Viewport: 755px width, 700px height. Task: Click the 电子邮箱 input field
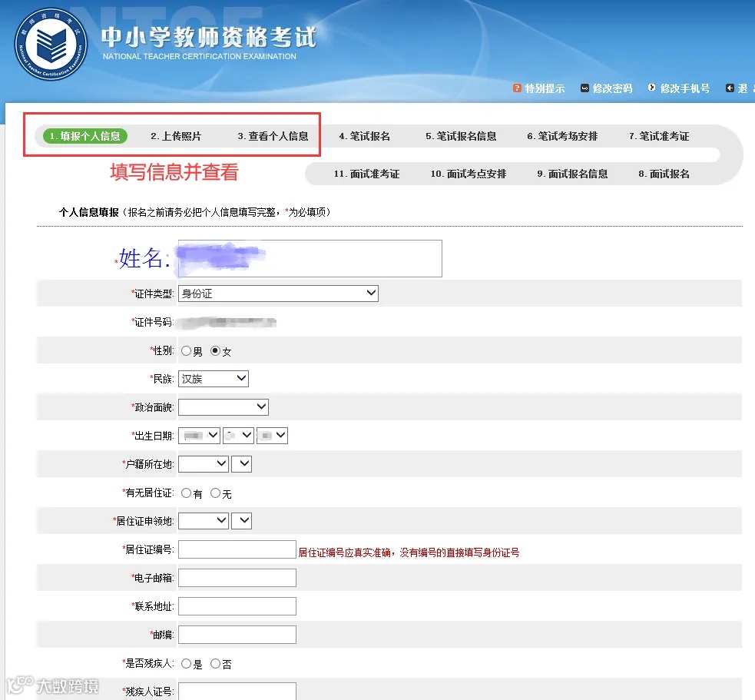(x=237, y=577)
